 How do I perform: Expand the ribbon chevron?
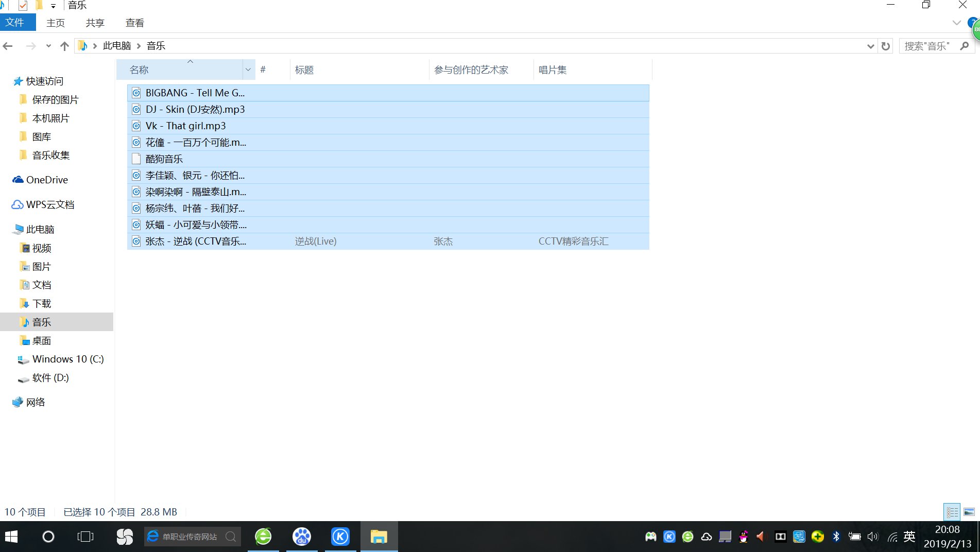956,23
